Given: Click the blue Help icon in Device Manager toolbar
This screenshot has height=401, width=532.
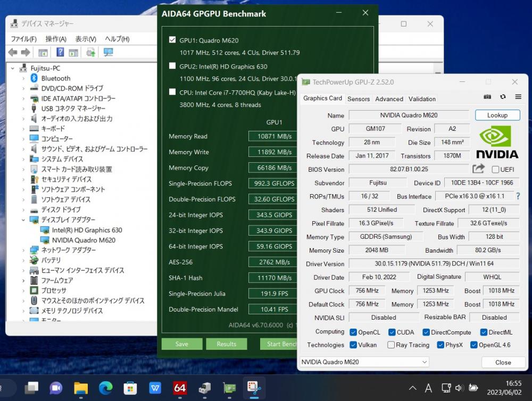Looking at the screenshot, I should pos(60,52).
